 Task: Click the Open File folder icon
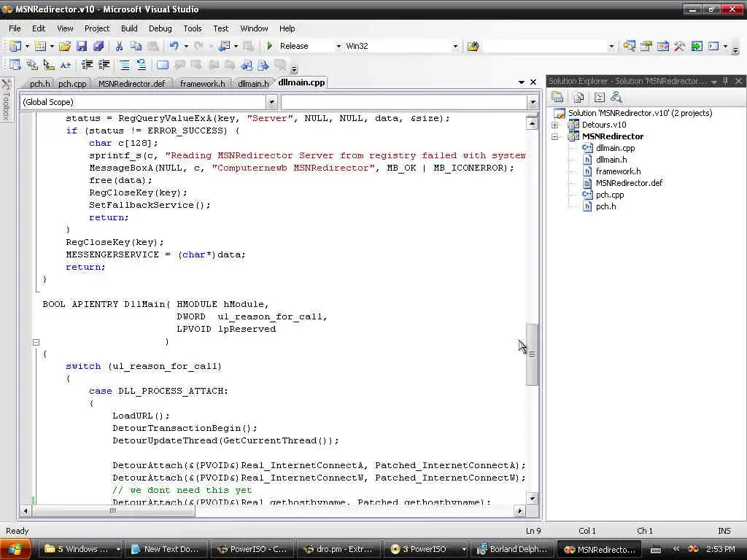coord(65,46)
